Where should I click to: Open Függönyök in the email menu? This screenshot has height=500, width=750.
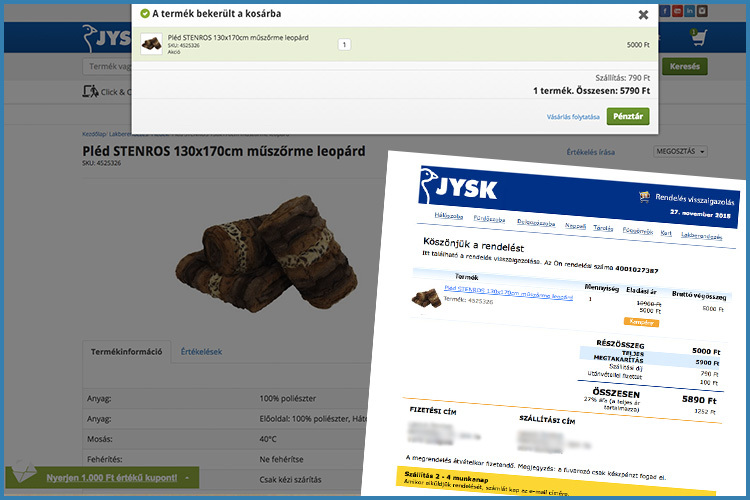click(638, 231)
